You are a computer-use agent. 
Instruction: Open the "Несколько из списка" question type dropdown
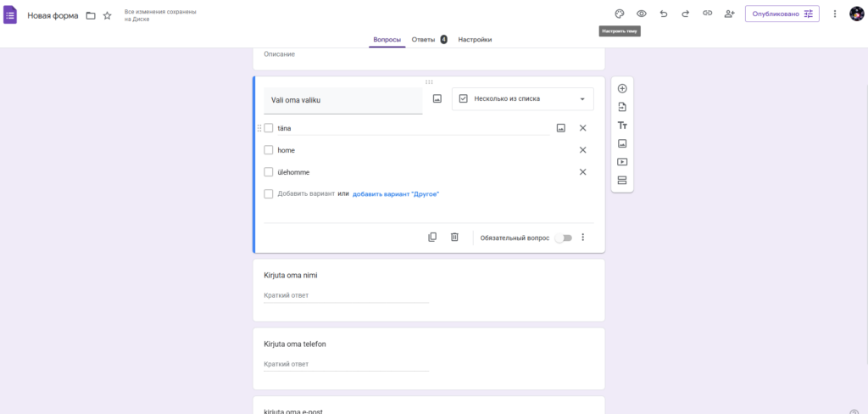[522, 99]
